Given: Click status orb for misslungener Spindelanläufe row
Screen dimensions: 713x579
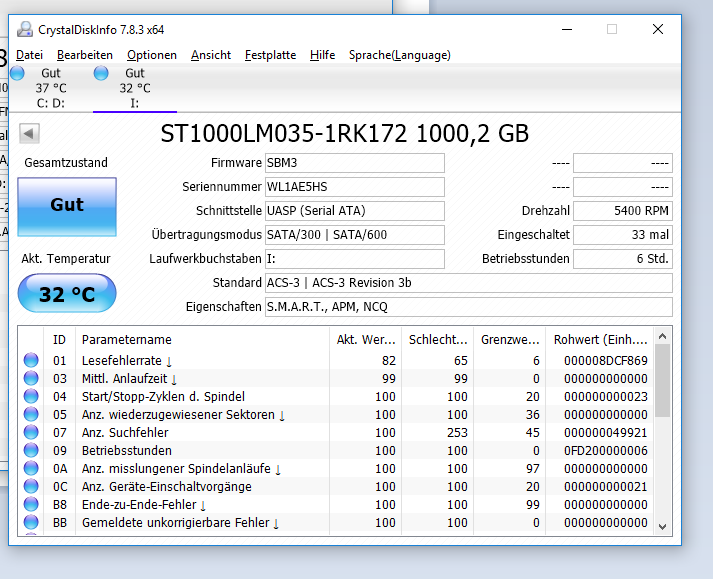Looking at the screenshot, I should click(31, 468).
